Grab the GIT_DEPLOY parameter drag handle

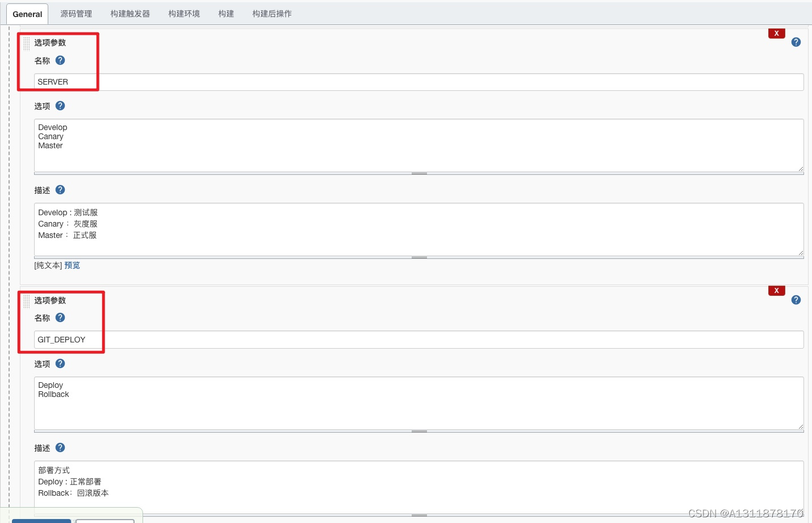pyautogui.click(x=27, y=301)
